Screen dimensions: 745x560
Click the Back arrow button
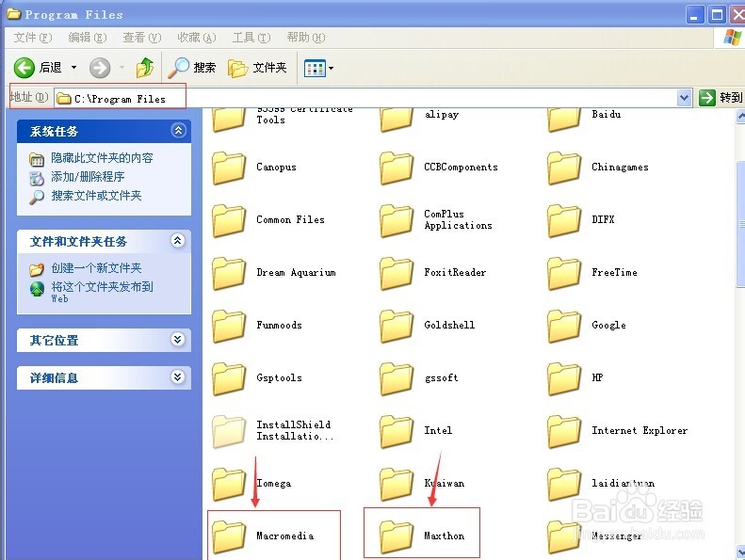click(24, 68)
